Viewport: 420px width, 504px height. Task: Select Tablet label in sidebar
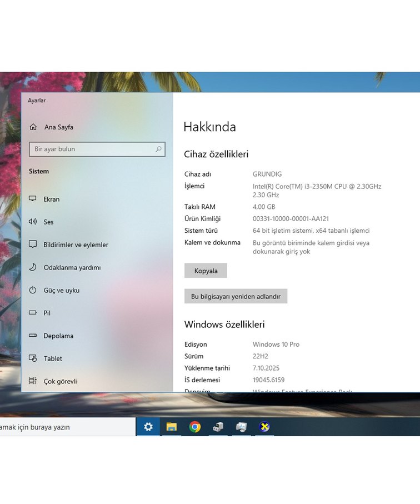coord(53,359)
